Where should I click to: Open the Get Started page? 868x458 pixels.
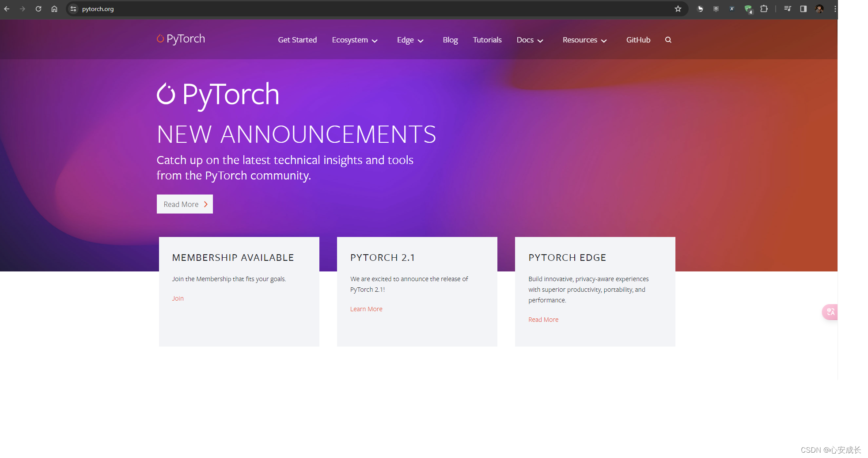(297, 40)
